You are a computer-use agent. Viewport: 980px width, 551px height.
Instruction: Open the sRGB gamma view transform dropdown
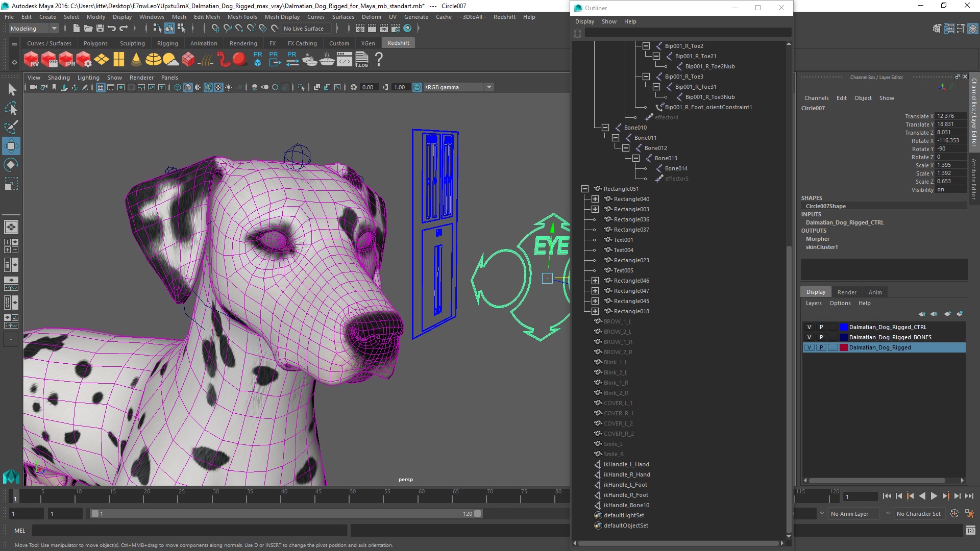[x=458, y=87]
